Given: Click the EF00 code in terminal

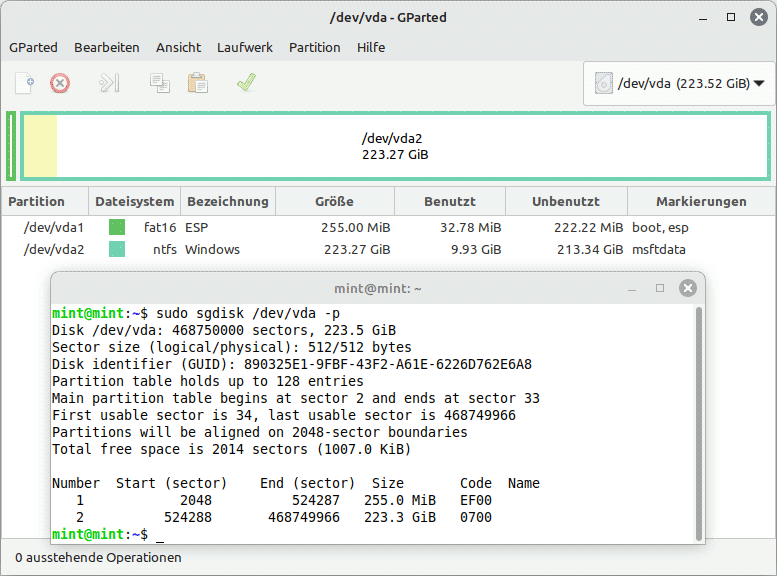Looking at the screenshot, I should point(476,500).
